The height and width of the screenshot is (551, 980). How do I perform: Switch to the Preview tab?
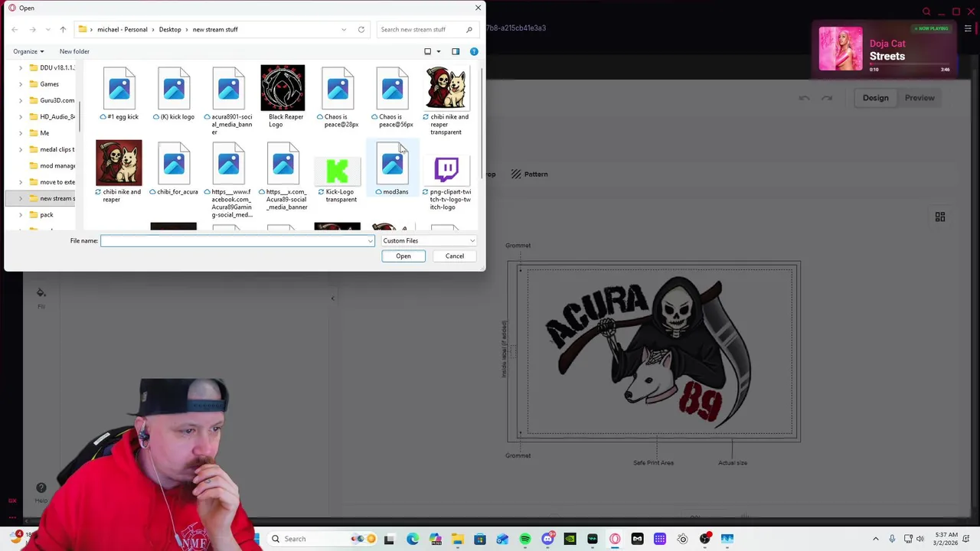(x=920, y=98)
